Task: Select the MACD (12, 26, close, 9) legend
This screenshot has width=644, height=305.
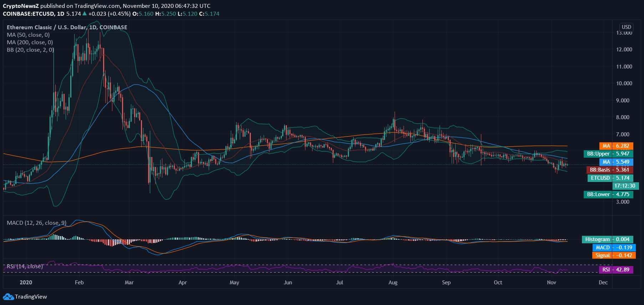Action: [36, 223]
